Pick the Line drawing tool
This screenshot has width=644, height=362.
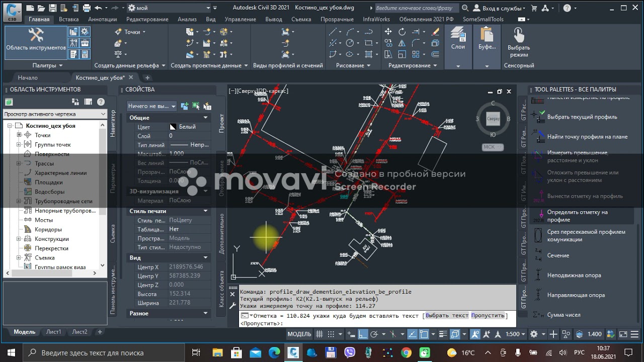coord(333,32)
